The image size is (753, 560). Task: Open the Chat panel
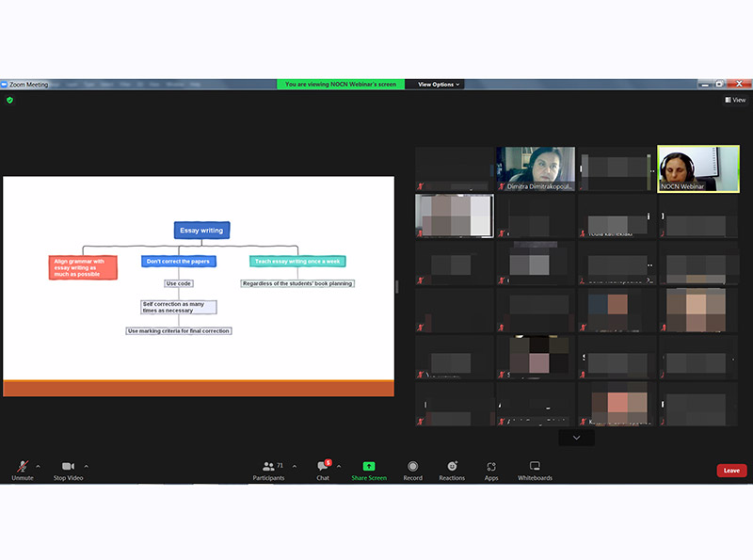pos(323,470)
